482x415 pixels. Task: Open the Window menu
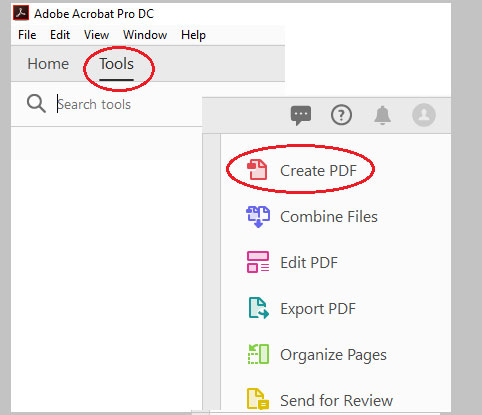click(145, 35)
